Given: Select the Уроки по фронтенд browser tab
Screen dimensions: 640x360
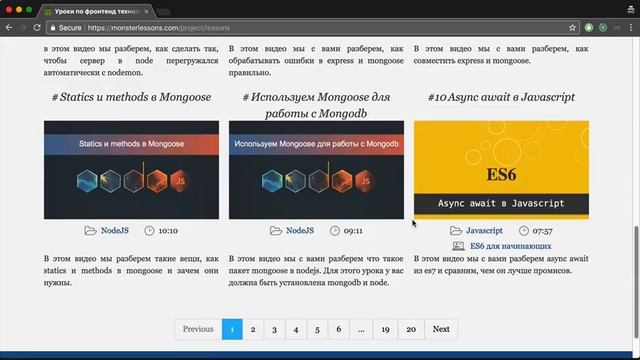Looking at the screenshot, I should [x=96, y=11].
